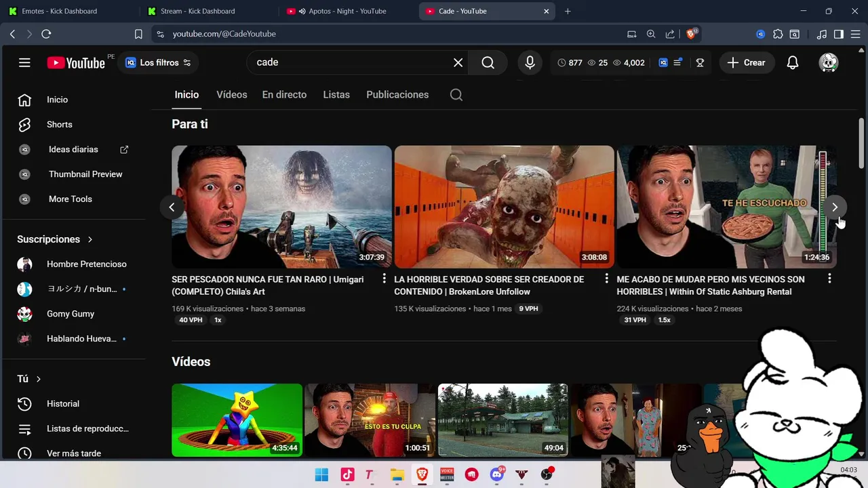Go back in browser

(12, 34)
